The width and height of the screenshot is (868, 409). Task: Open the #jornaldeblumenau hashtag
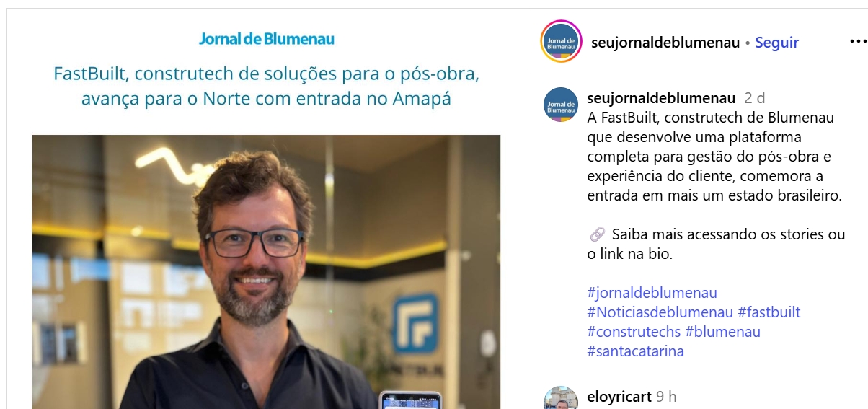point(652,293)
